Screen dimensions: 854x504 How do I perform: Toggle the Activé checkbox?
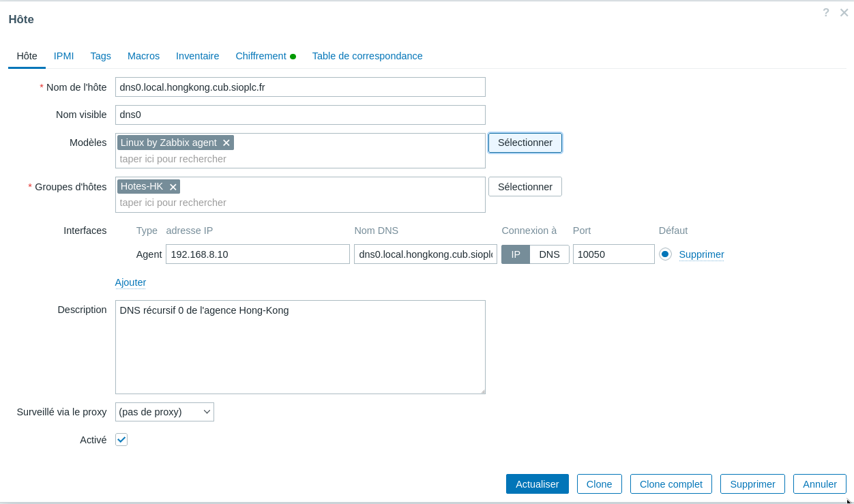[121, 440]
